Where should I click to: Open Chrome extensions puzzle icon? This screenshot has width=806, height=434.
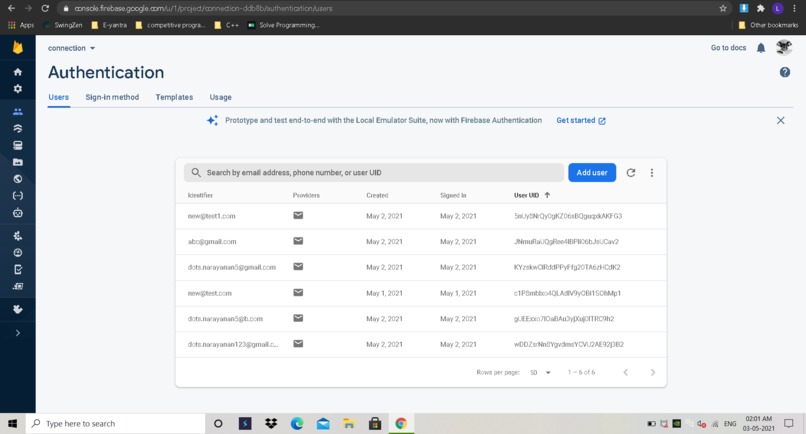(x=761, y=8)
